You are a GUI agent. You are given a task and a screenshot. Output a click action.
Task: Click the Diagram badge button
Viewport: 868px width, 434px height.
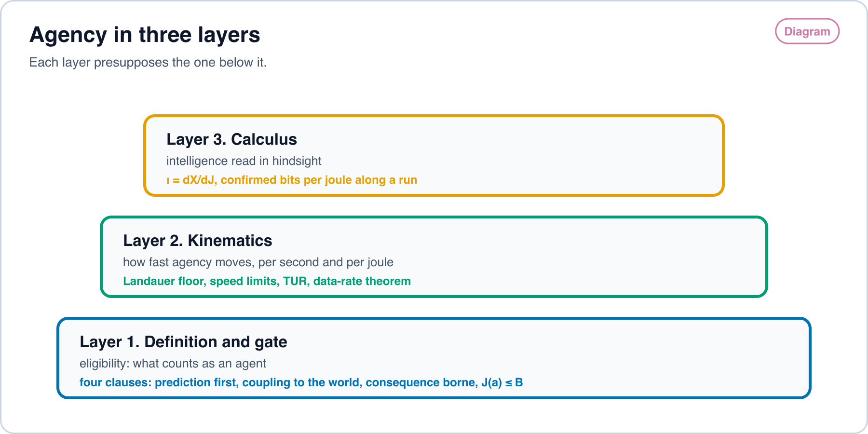[807, 31]
